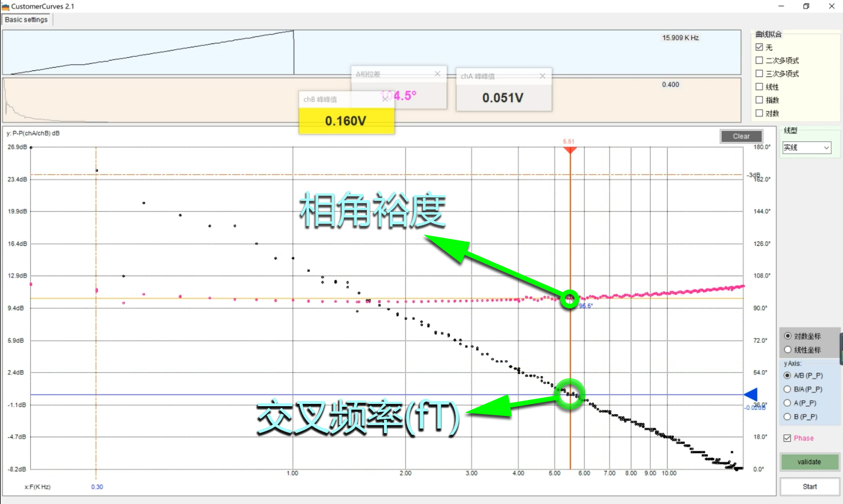Toggle the 线性 curve fit checkbox
The image size is (843, 504).
click(759, 87)
